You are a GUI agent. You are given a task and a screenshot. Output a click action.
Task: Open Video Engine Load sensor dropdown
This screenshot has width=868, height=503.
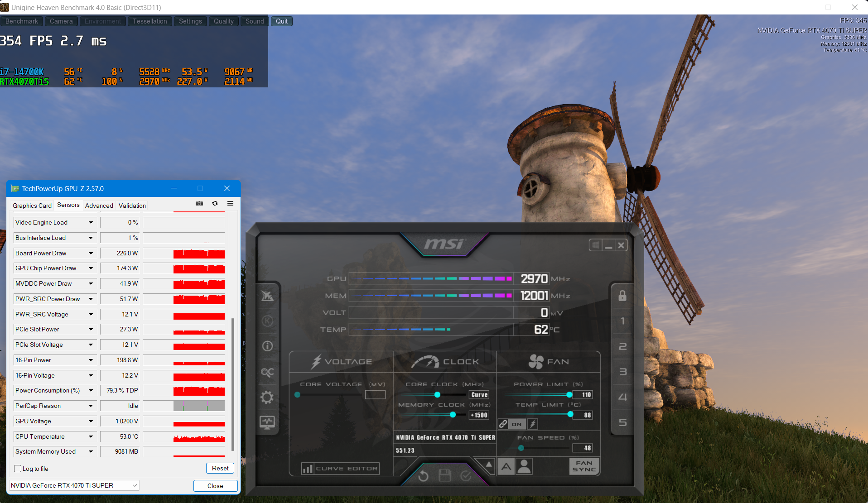[91, 222]
